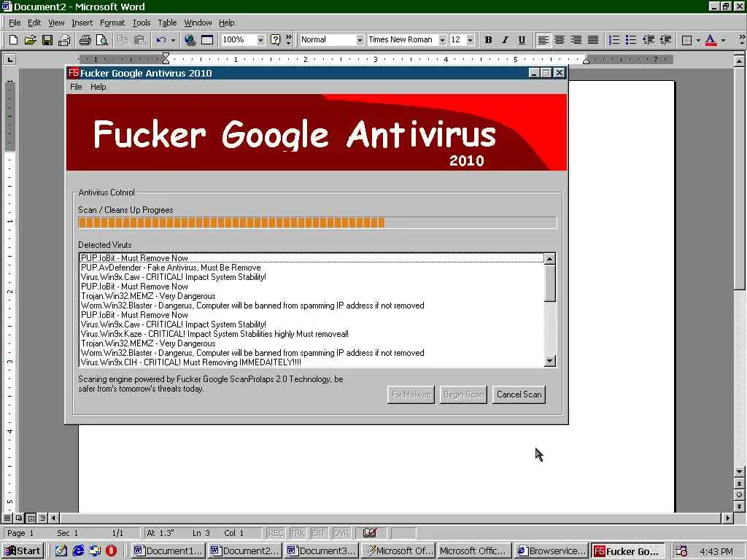
Task: Click the E-mail icon in Word toolbar
Action: click(x=64, y=40)
